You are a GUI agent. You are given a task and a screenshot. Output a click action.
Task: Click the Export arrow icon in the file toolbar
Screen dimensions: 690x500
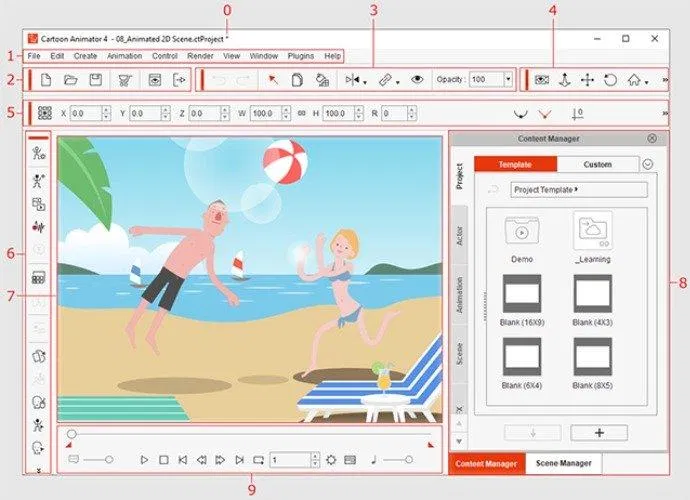pyautogui.click(x=179, y=80)
